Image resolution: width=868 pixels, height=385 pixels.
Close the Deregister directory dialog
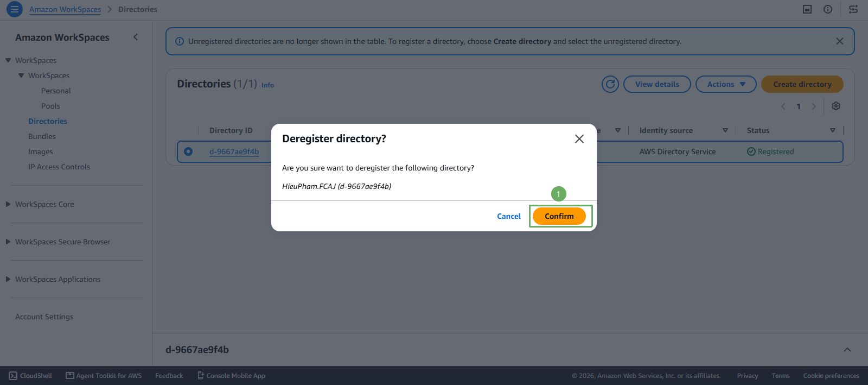[579, 139]
